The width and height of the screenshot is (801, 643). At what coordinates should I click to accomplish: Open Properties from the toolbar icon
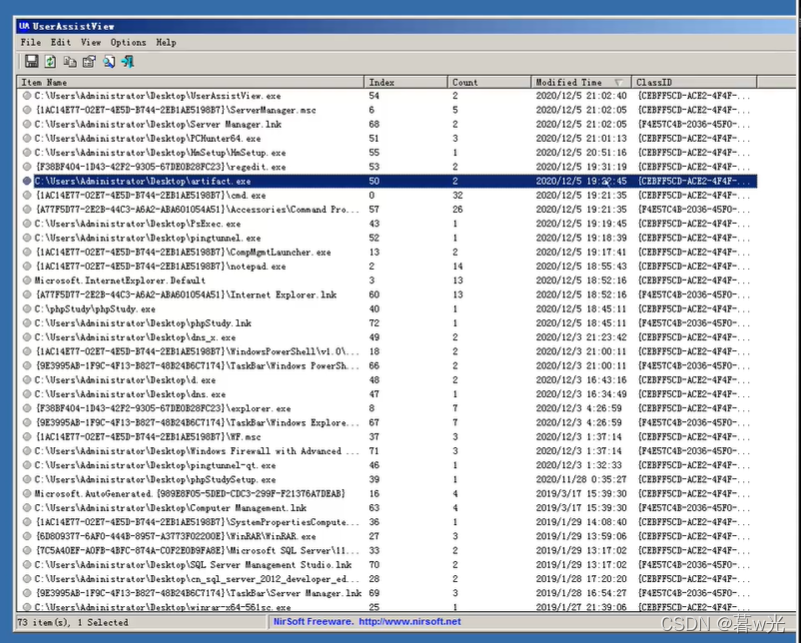(89, 62)
